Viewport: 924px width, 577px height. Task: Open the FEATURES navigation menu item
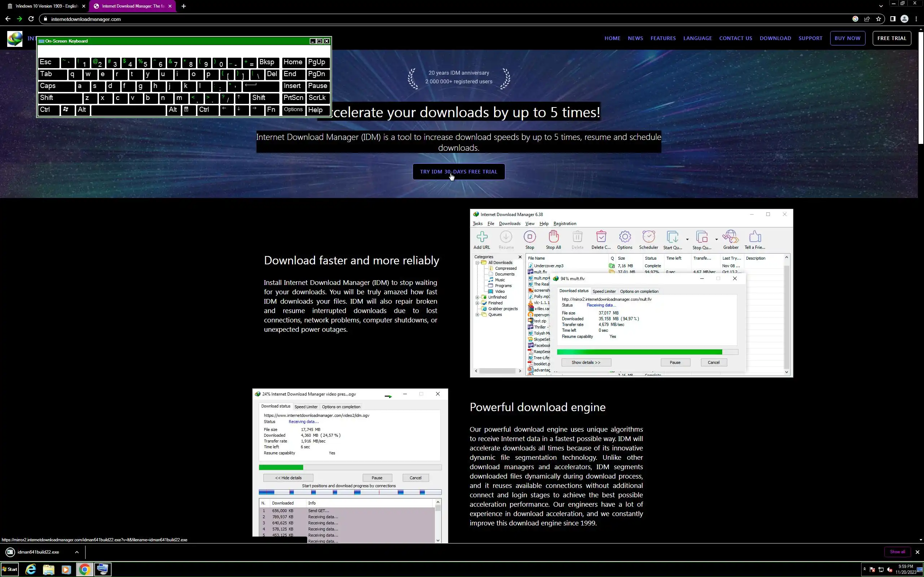point(663,38)
